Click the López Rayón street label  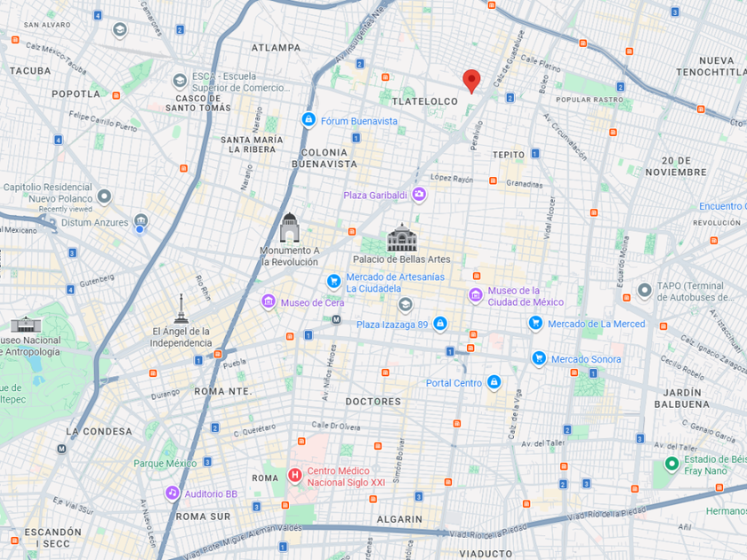[452, 178]
